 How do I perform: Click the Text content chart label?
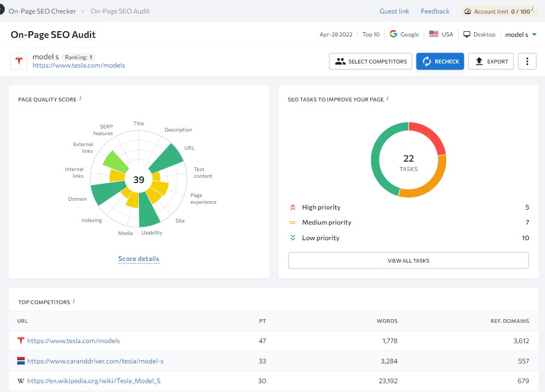pos(203,173)
